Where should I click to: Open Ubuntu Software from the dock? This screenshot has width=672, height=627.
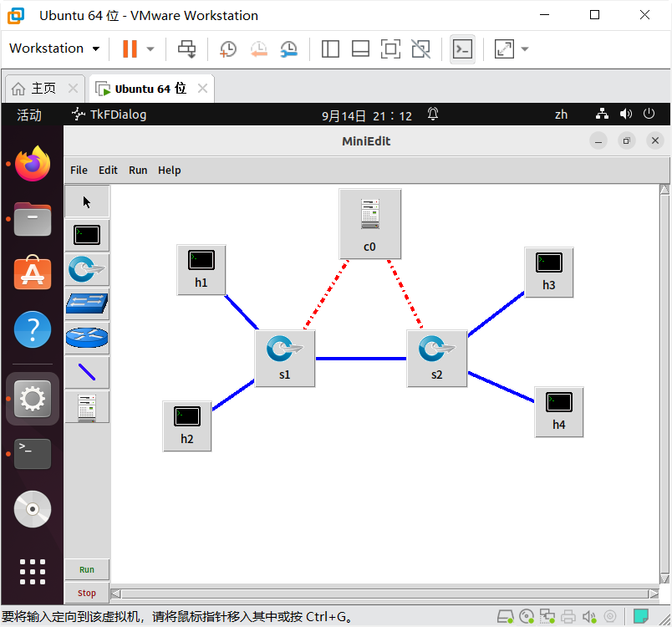pyautogui.click(x=33, y=273)
